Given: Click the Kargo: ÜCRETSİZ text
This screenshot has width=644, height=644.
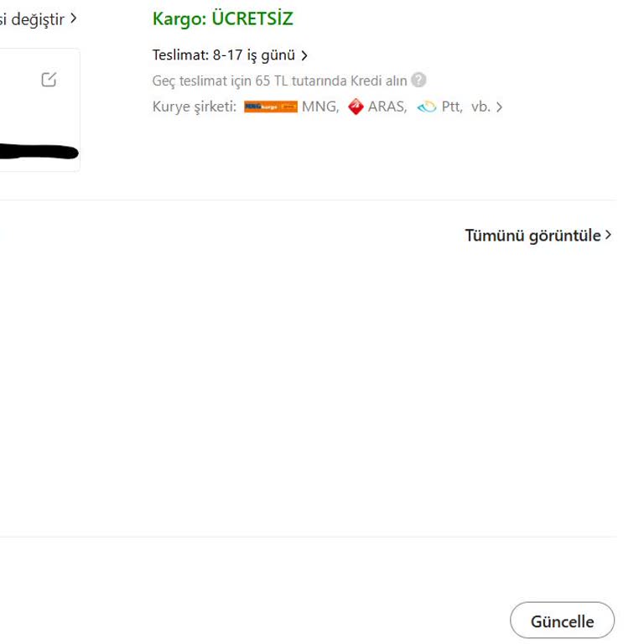Looking at the screenshot, I should (222, 19).
